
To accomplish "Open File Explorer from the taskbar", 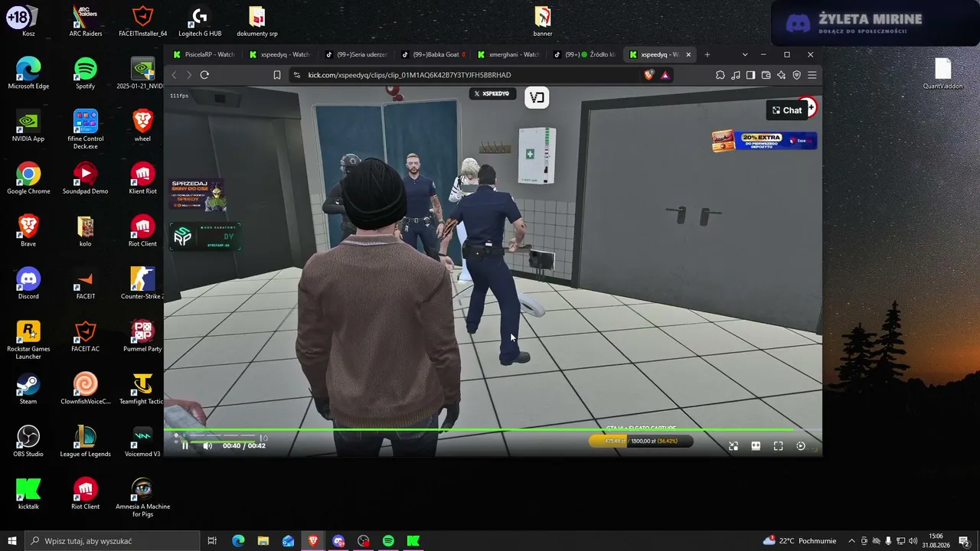I will (x=263, y=541).
